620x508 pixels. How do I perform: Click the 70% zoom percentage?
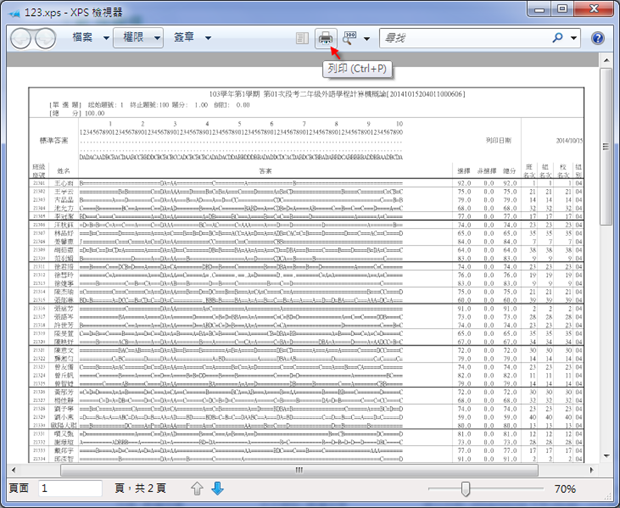point(565,489)
